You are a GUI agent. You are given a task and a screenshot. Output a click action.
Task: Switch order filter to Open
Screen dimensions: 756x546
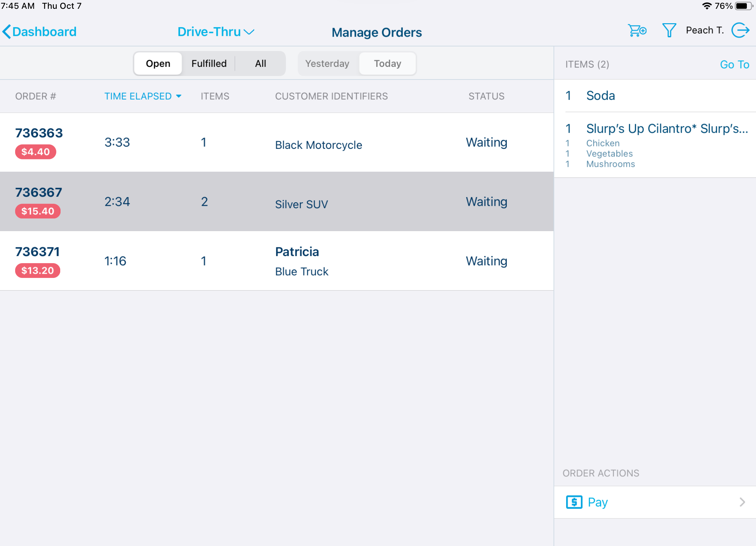point(158,64)
